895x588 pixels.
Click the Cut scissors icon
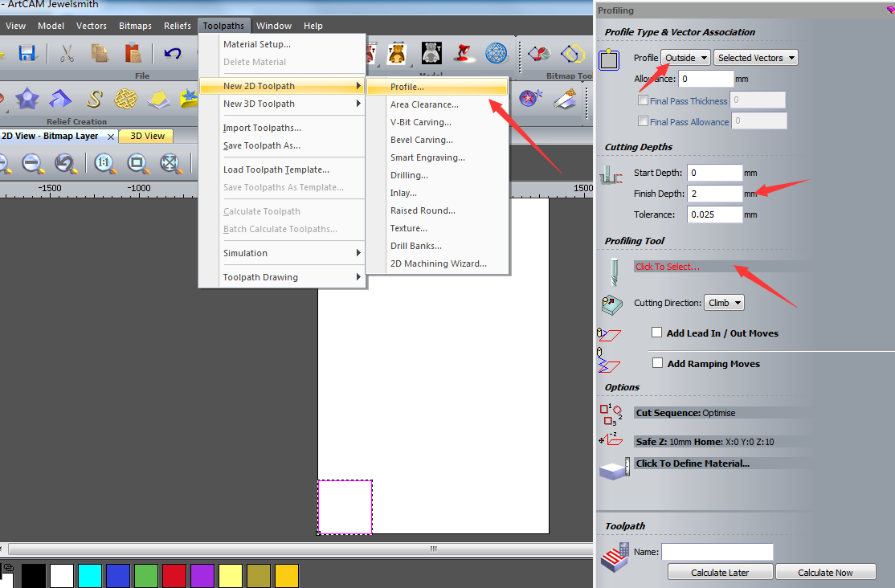tap(67, 54)
